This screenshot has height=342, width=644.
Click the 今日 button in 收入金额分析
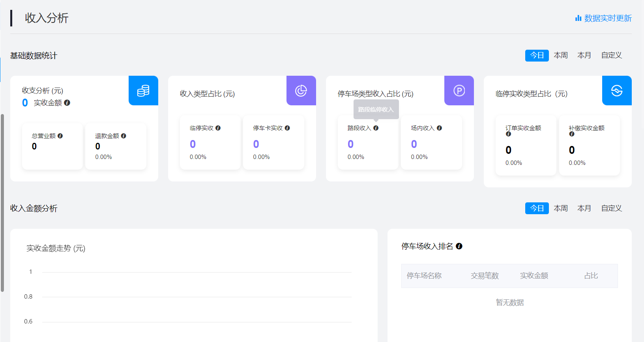pyautogui.click(x=537, y=208)
